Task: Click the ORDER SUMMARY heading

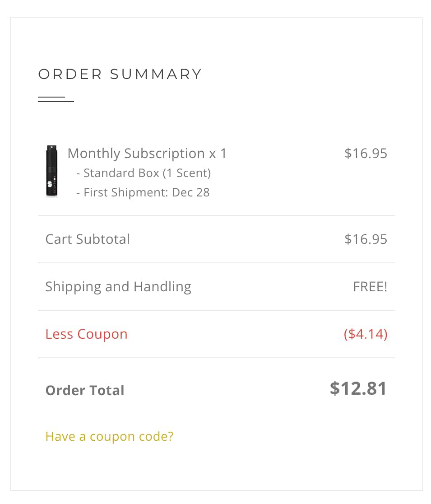Action: pyautogui.click(x=120, y=74)
